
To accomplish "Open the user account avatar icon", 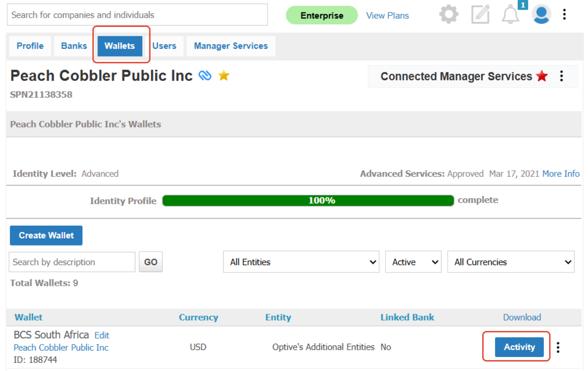I will click(x=541, y=15).
